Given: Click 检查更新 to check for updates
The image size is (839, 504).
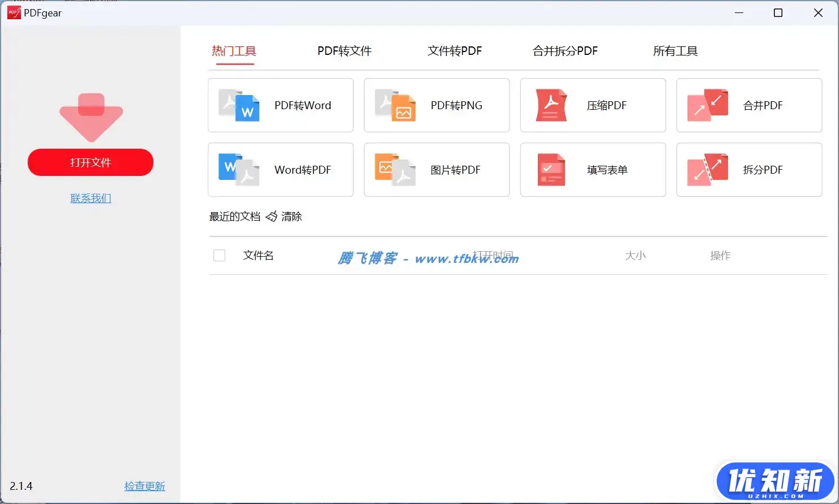Looking at the screenshot, I should pyautogui.click(x=144, y=485).
